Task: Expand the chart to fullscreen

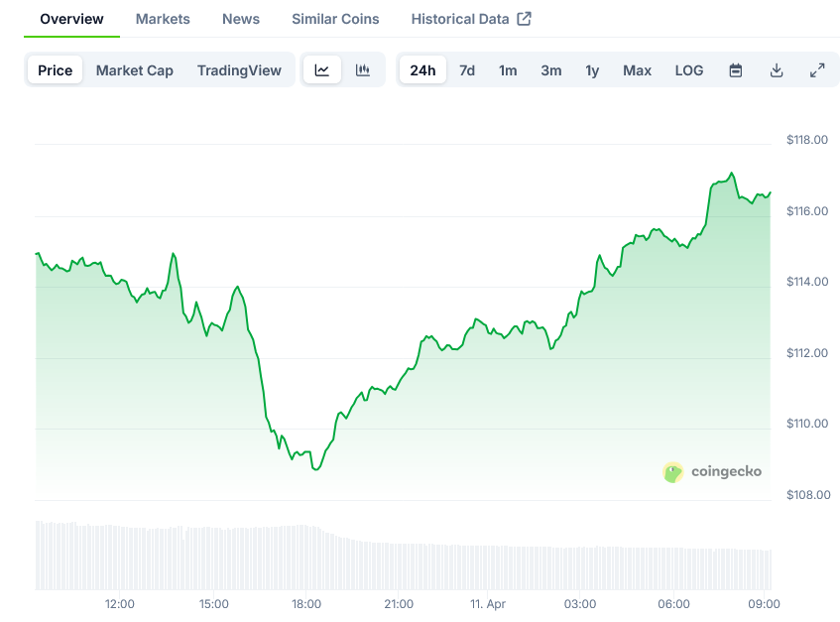Action: pyautogui.click(x=817, y=70)
